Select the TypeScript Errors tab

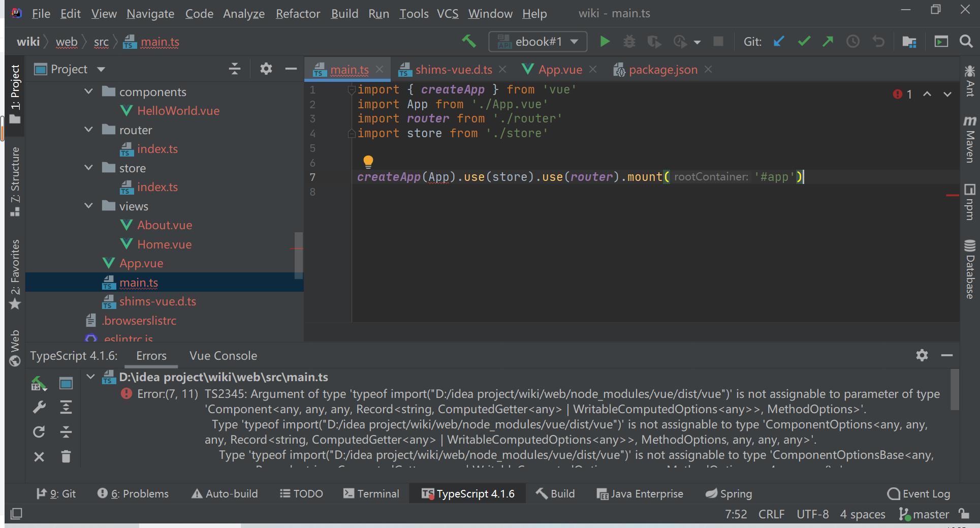click(151, 356)
